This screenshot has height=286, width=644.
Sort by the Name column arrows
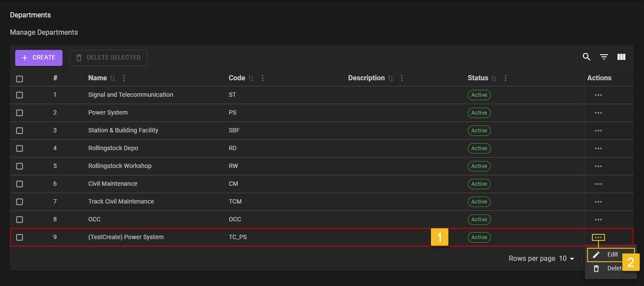(113, 79)
